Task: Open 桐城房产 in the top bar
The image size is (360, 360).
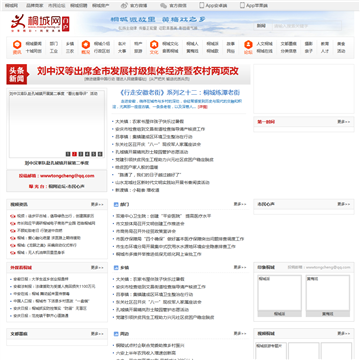Action: pos(101,6)
